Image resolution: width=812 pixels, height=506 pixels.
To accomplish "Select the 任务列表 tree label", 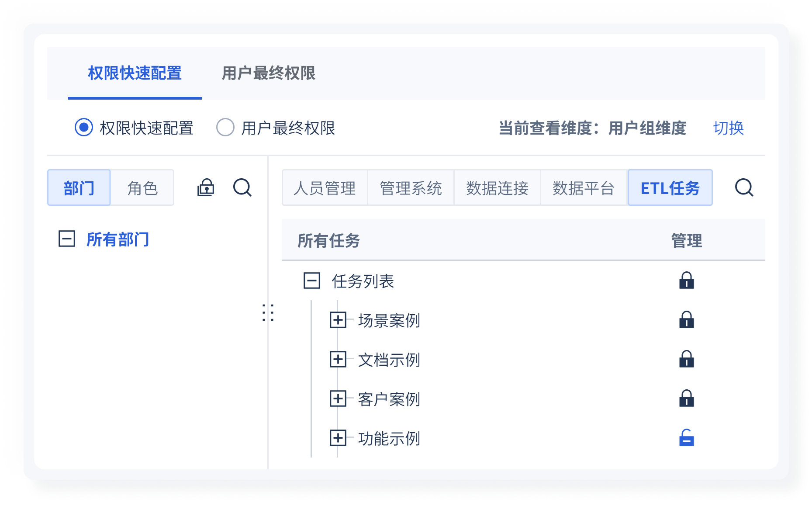I will 363,281.
